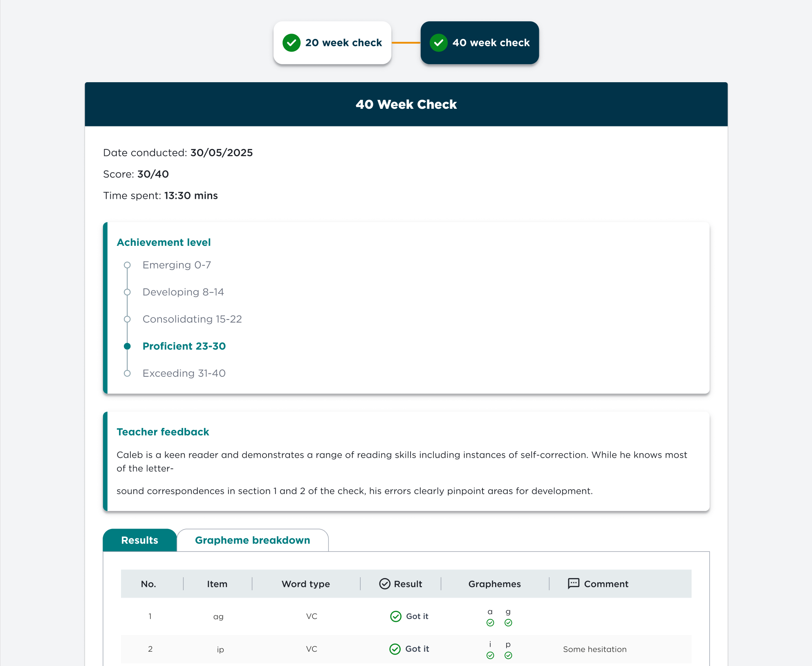812x666 pixels.
Task: Click the Consolidating 15-22 level label
Action: click(x=192, y=319)
